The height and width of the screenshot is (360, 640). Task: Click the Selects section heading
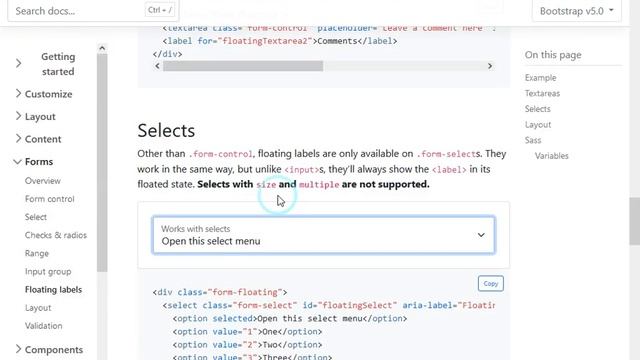click(x=166, y=131)
